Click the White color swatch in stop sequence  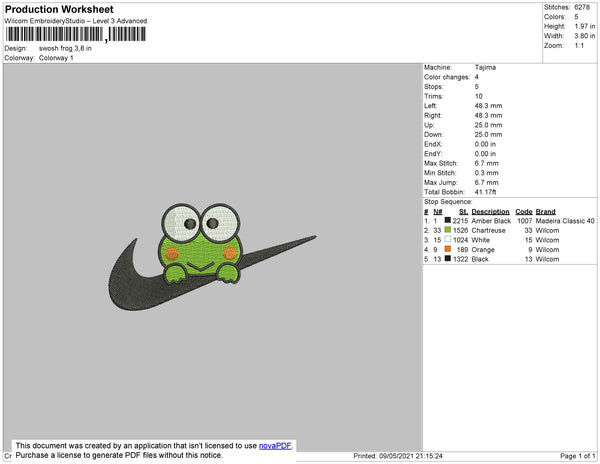447,239
